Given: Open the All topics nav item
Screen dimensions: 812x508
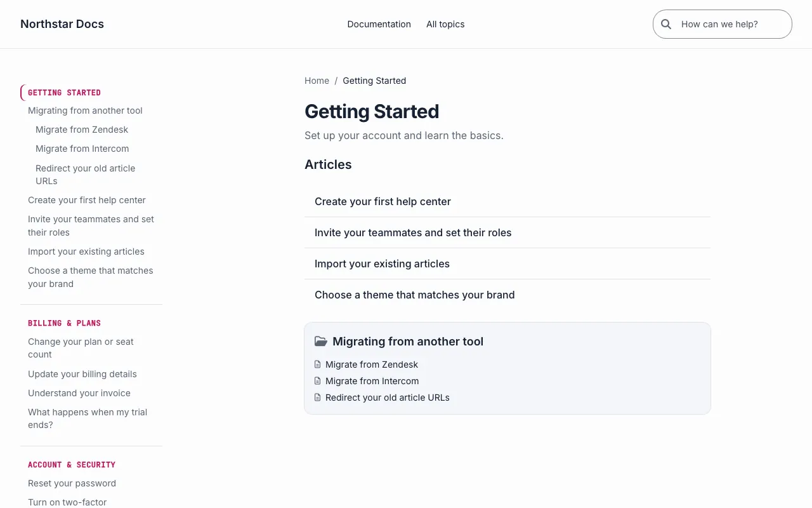Looking at the screenshot, I should (445, 24).
